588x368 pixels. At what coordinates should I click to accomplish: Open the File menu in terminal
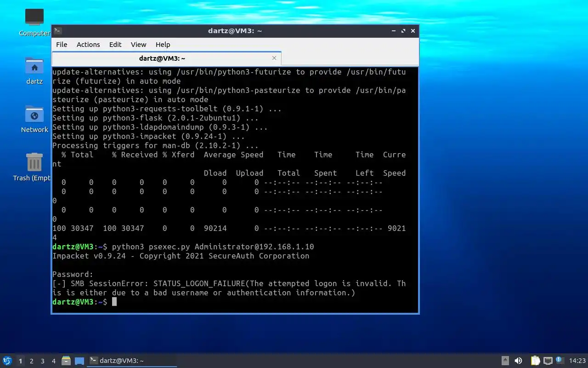click(x=62, y=45)
